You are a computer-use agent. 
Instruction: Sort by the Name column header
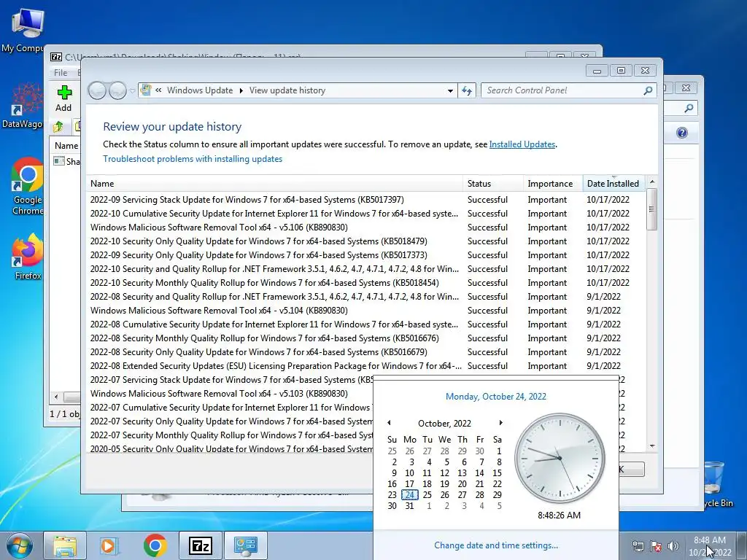[x=275, y=183]
